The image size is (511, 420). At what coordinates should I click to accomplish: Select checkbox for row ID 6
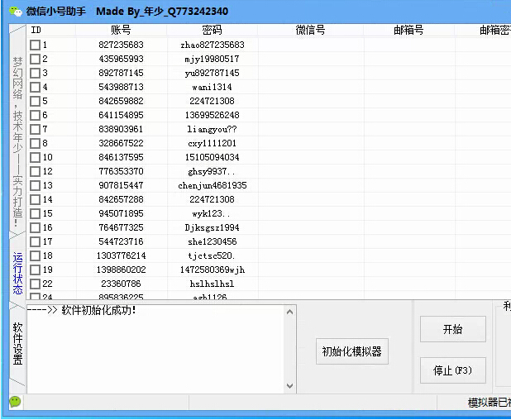(x=35, y=115)
